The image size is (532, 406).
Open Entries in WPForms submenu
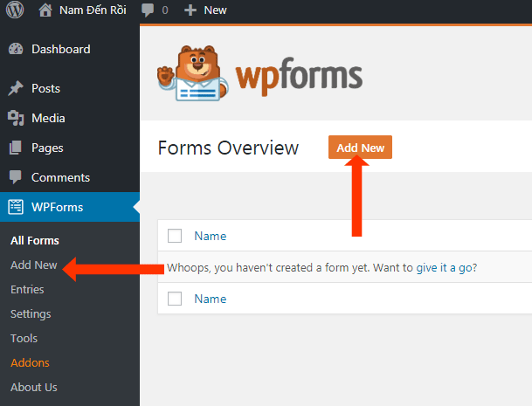point(27,289)
